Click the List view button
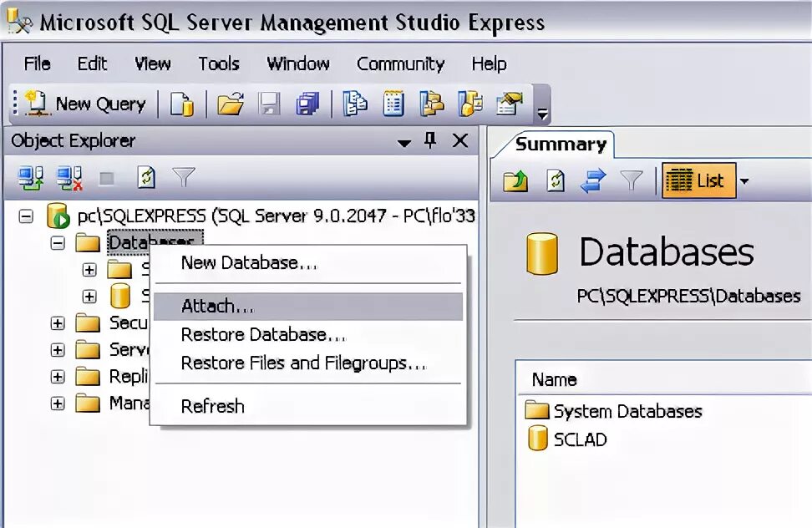This screenshot has width=812, height=528. 698,180
